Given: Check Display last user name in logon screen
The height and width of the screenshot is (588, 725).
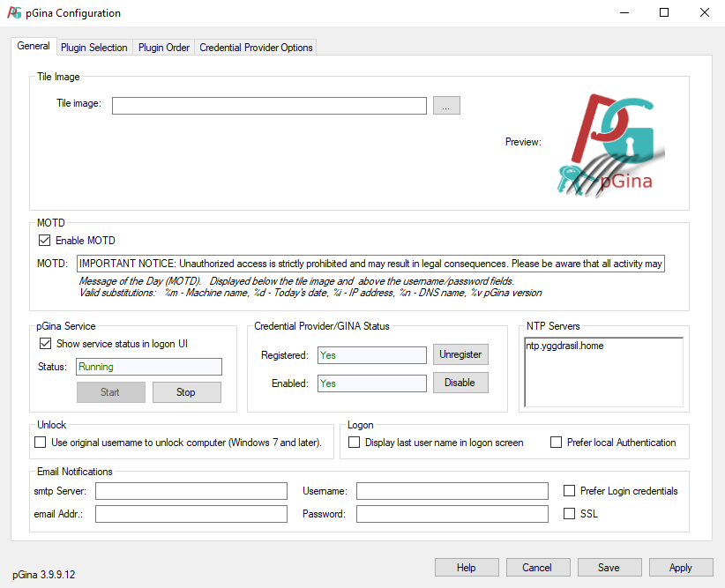Looking at the screenshot, I should 355,443.
